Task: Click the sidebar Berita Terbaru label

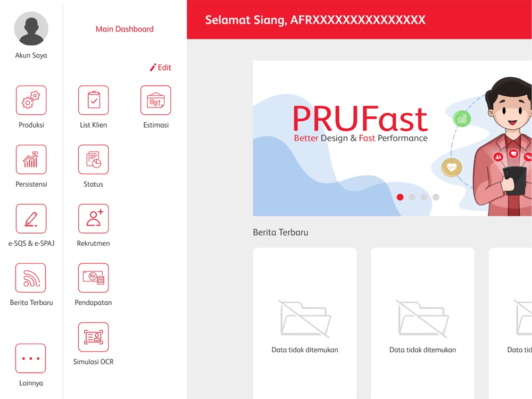Action: (31, 303)
